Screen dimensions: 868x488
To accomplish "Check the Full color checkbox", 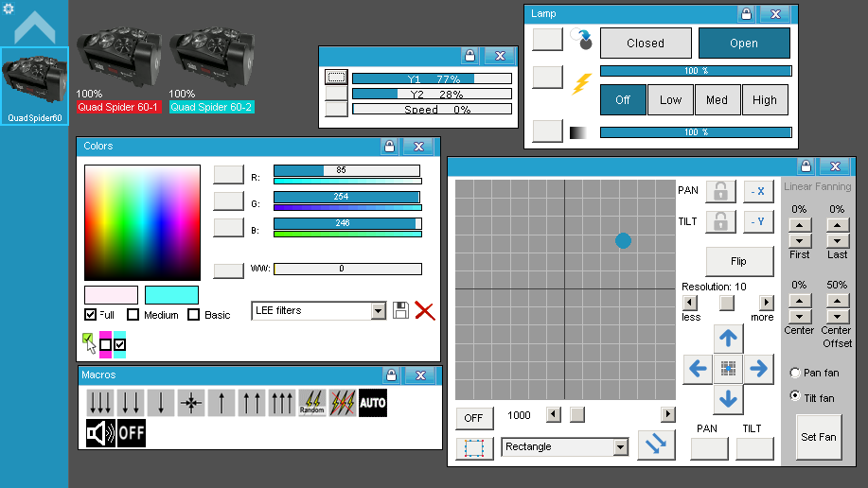I will (x=90, y=315).
